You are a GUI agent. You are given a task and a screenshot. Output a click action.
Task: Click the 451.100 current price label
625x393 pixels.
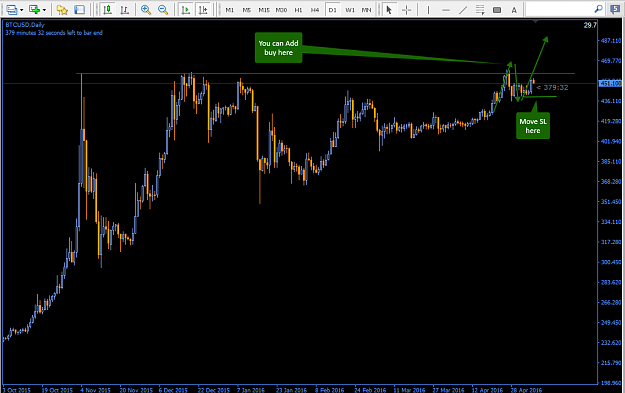point(610,83)
